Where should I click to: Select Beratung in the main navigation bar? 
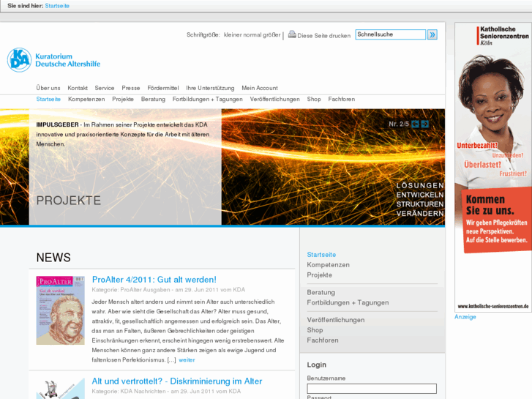pos(153,99)
